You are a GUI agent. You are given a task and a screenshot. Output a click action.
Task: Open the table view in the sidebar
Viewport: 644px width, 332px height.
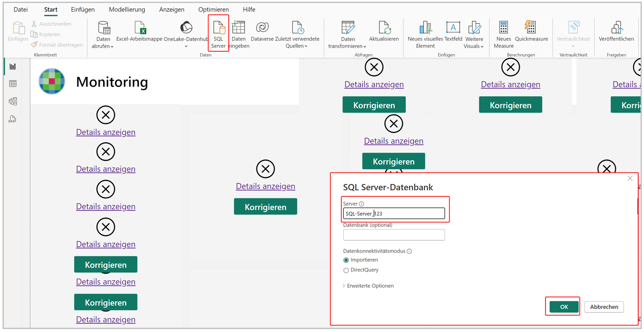tap(13, 84)
